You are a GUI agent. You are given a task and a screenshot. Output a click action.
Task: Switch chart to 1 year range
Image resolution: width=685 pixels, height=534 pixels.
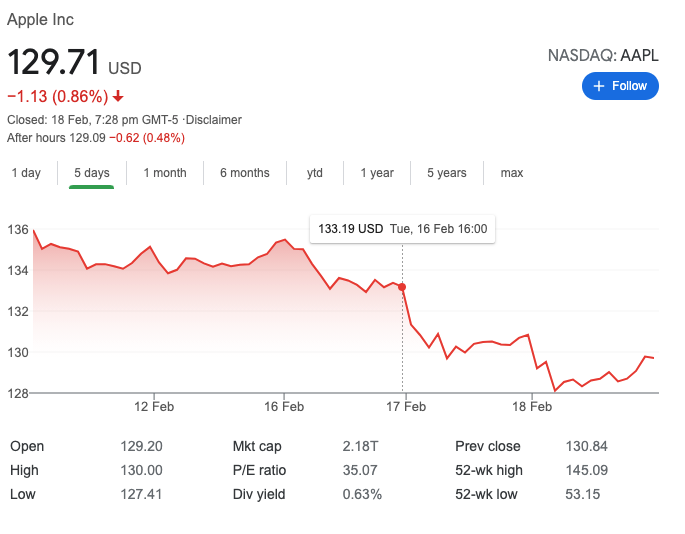[x=377, y=173]
